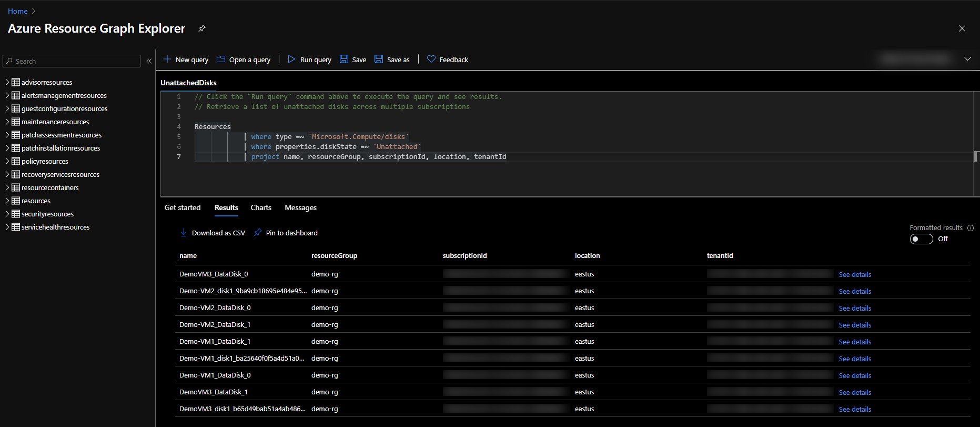Show Formatted results info tooltip icon
The height and width of the screenshot is (427, 980).
point(971,228)
